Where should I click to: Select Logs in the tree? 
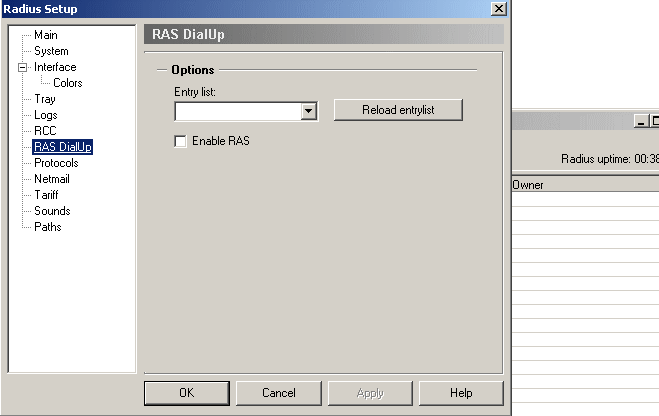click(46, 115)
